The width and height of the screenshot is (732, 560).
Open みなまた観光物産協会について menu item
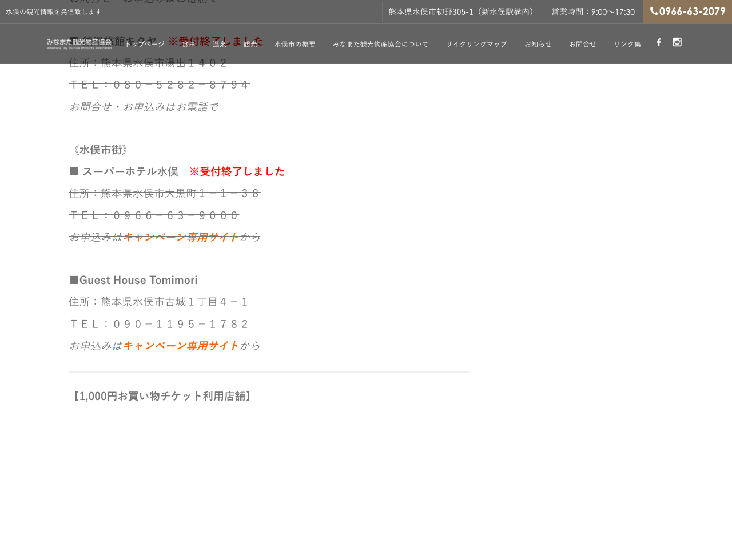[x=381, y=44]
